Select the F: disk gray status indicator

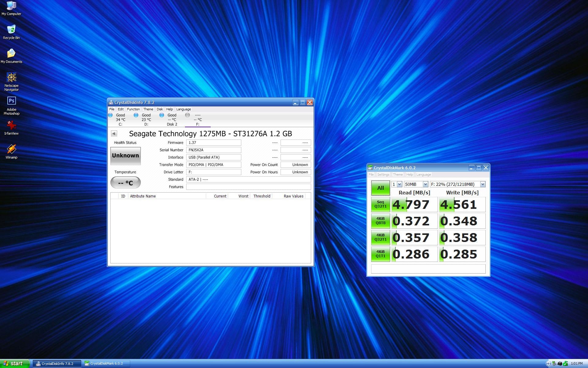click(x=187, y=115)
